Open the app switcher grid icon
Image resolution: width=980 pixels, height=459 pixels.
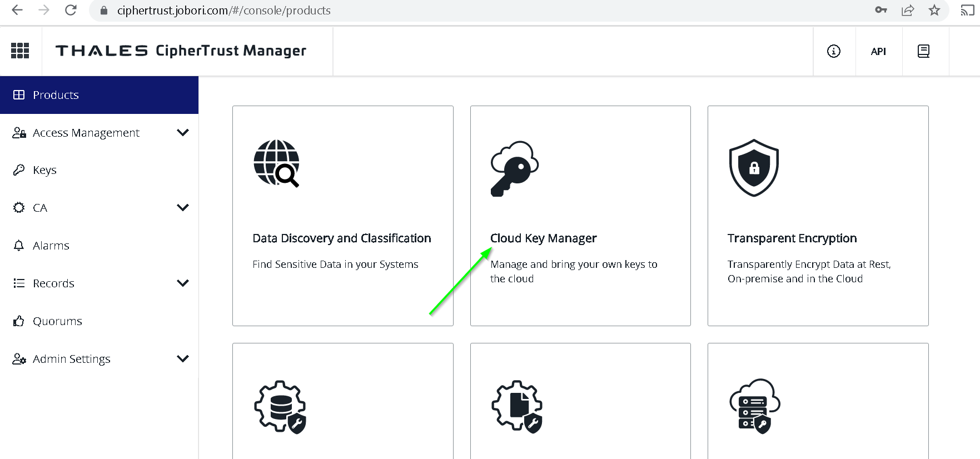(20, 51)
